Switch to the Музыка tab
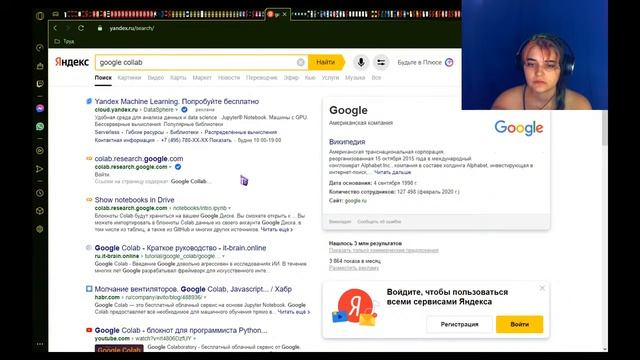 pyautogui.click(x=355, y=78)
